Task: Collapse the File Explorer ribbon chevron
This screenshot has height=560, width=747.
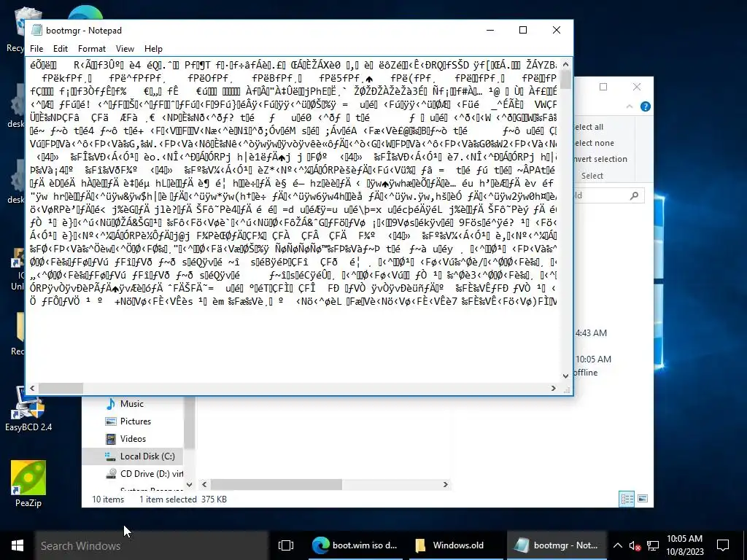Action: [x=630, y=106]
